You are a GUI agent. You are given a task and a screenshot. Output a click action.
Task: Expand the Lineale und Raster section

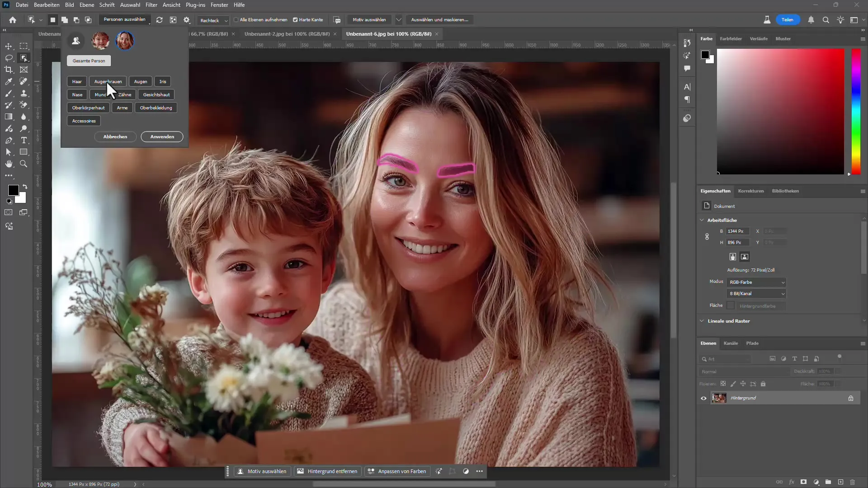(702, 321)
